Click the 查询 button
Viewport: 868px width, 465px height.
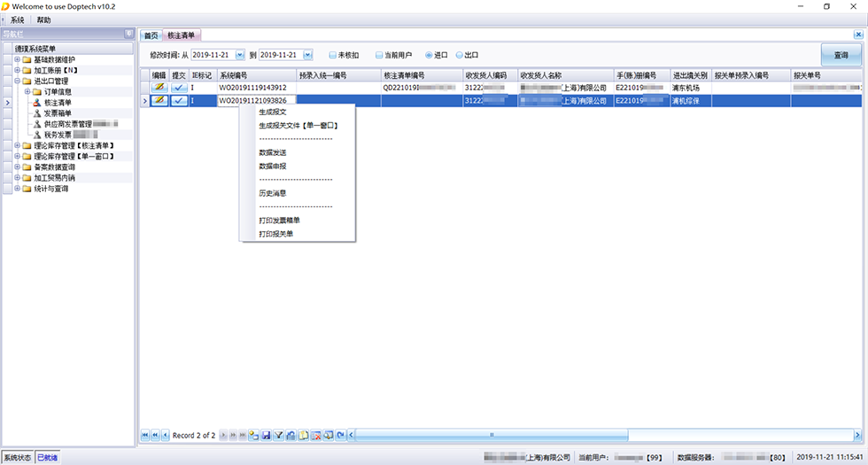coord(841,55)
